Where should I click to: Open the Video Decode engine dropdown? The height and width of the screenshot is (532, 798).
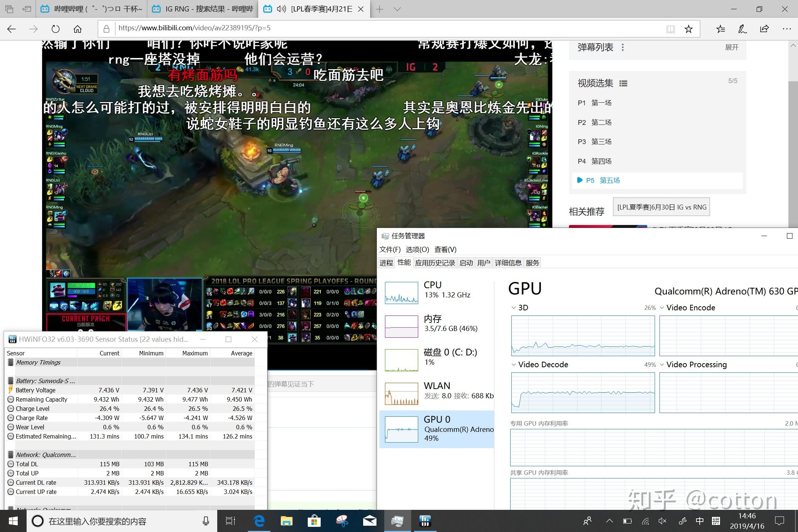point(514,364)
